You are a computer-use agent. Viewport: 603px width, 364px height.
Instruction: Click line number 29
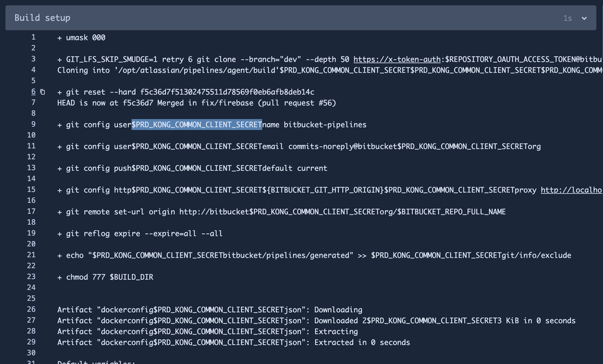pyautogui.click(x=31, y=342)
